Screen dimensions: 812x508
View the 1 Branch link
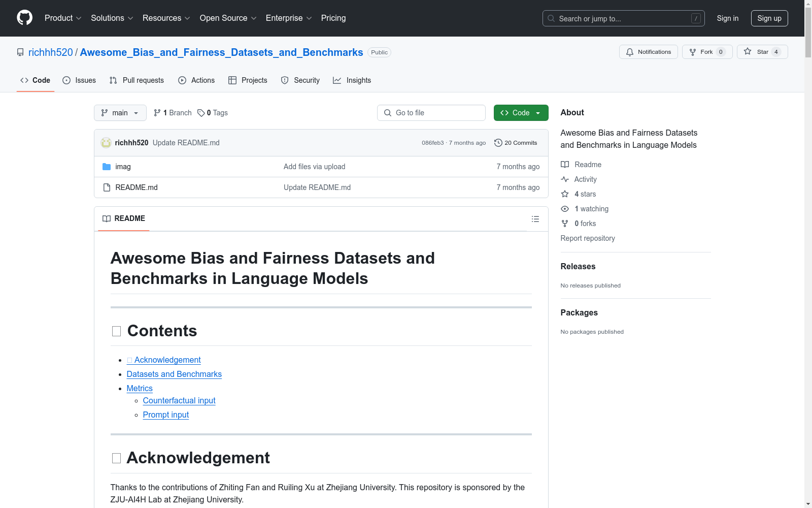coord(173,113)
